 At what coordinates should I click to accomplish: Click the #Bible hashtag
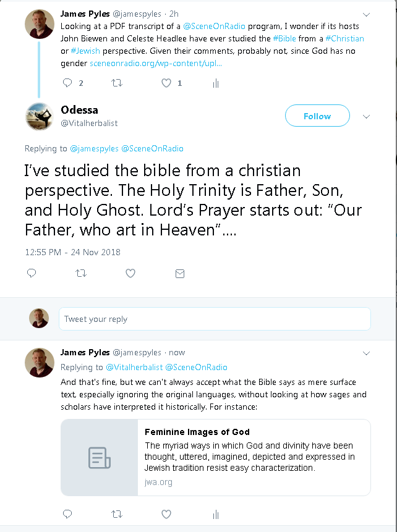(x=284, y=38)
